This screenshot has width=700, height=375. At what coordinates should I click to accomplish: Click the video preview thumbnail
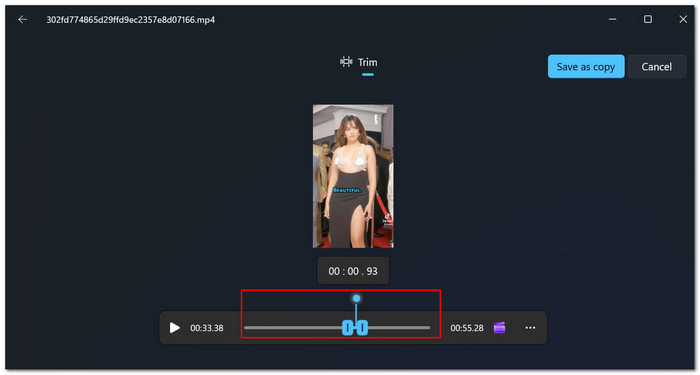coord(353,176)
